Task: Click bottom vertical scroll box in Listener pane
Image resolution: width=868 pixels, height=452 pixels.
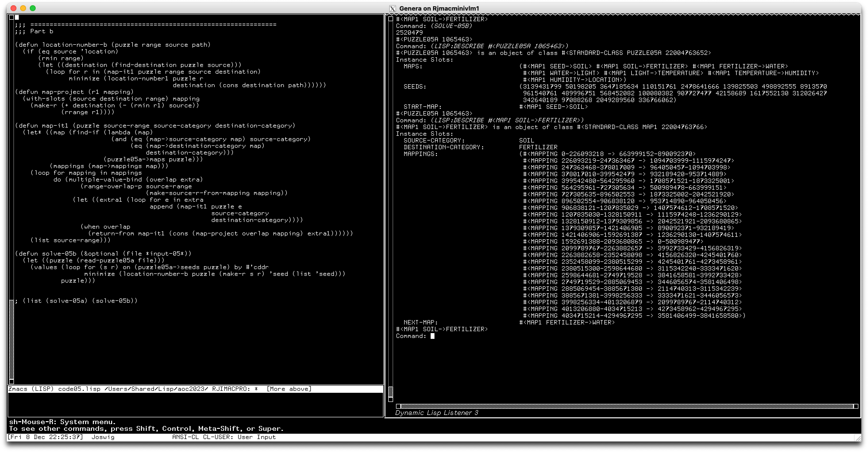Action: pos(390,400)
